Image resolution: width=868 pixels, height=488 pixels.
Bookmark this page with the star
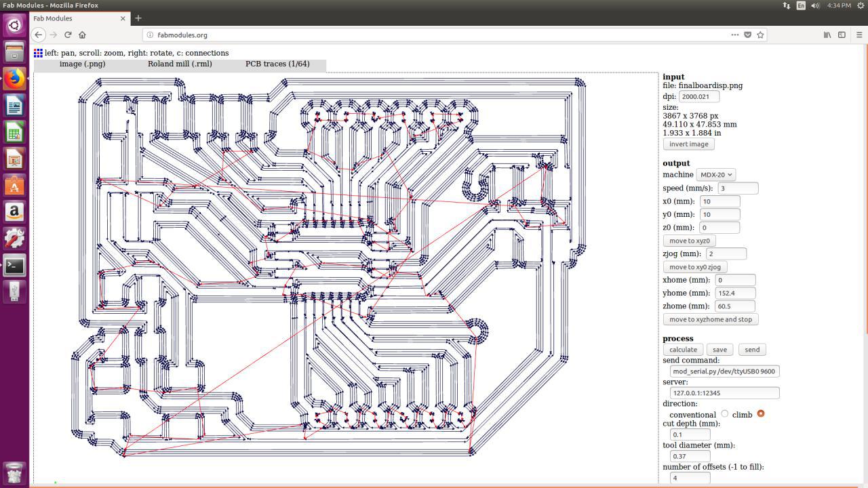760,35
